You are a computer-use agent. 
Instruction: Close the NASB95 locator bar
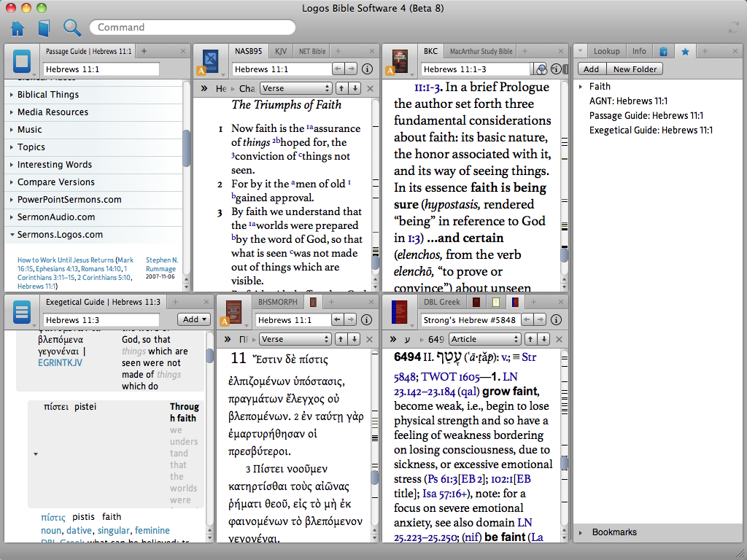(370, 88)
